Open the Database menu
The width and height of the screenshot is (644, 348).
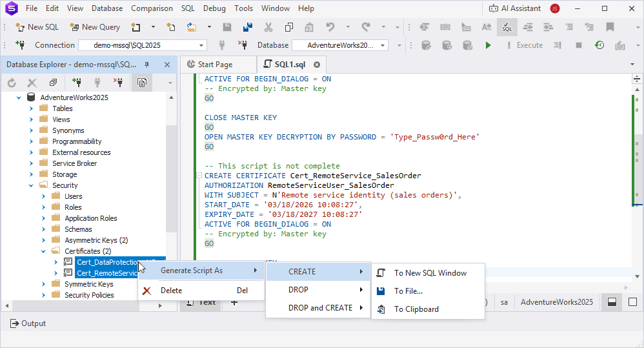(107, 8)
